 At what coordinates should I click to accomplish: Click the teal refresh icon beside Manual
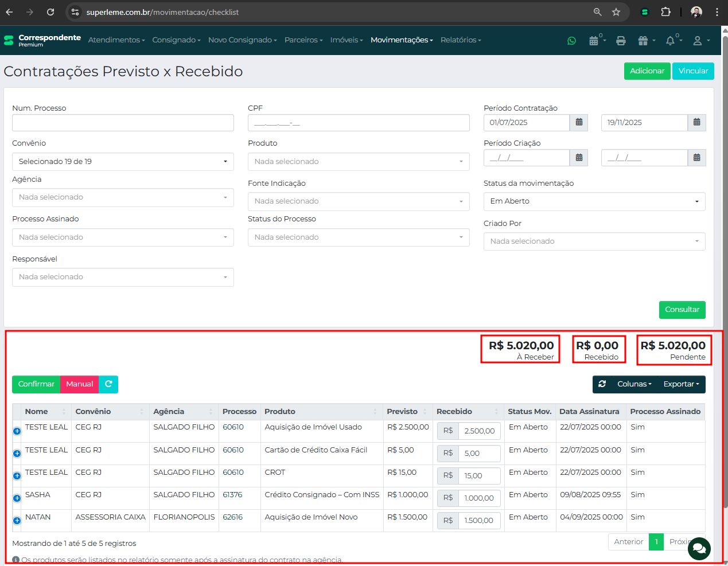click(x=108, y=384)
